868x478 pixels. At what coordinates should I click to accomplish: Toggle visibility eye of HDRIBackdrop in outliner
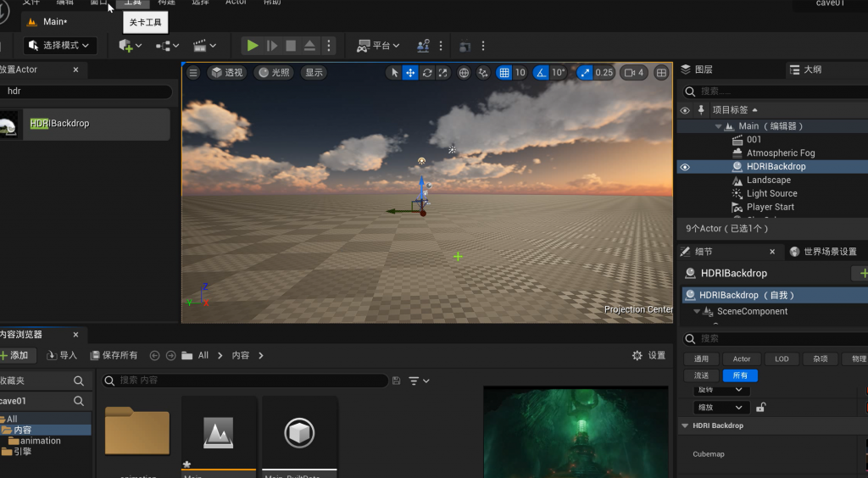tap(685, 166)
